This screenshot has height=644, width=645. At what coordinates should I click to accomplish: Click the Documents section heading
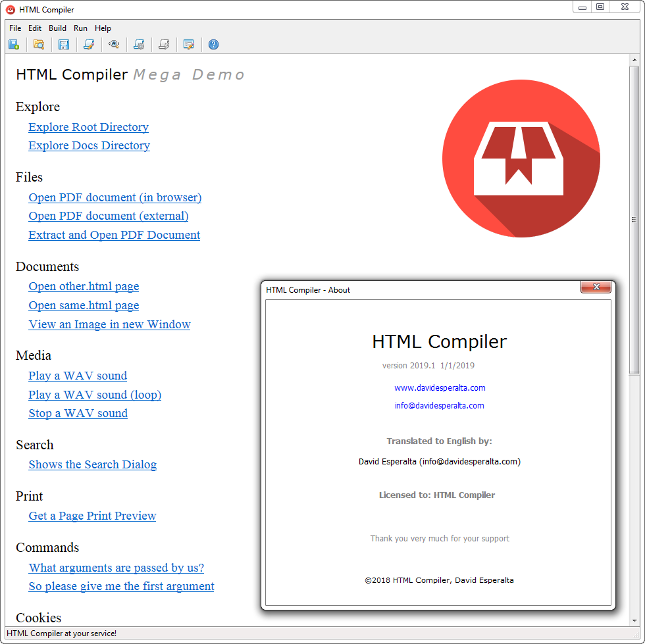[47, 267]
